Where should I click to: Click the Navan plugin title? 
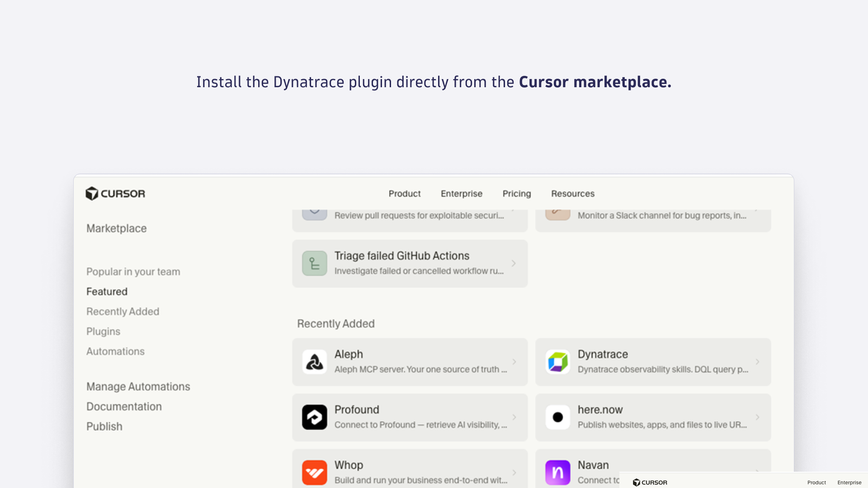point(593,465)
